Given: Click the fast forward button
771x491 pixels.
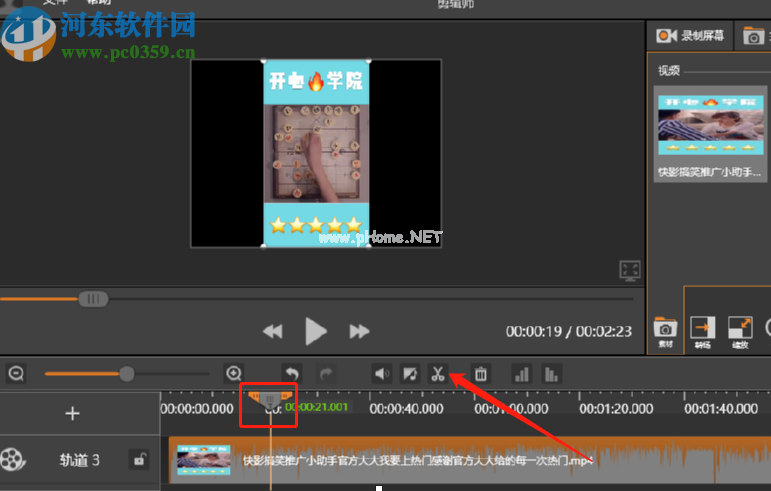Looking at the screenshot, I should pos(359,332).
